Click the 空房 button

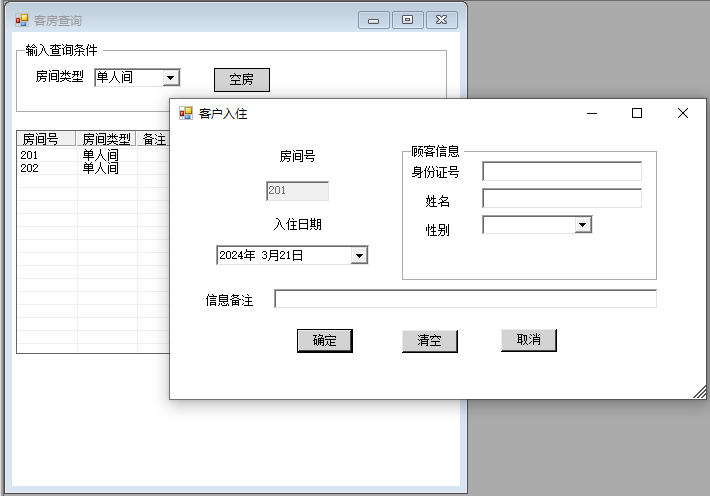(x=242, y=80)
